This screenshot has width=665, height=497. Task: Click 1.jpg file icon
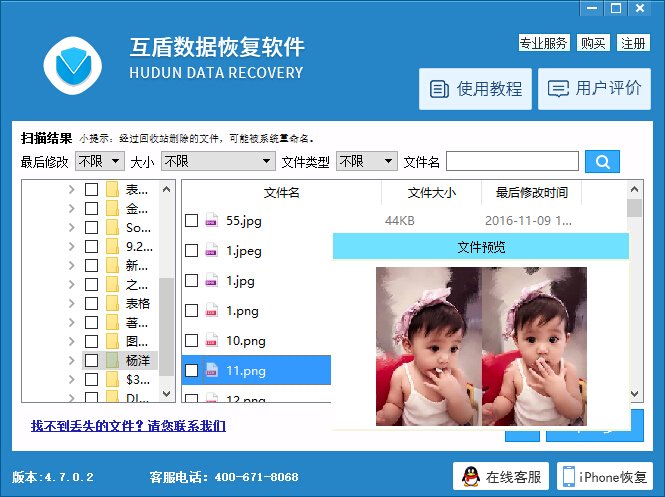(212, 281)
